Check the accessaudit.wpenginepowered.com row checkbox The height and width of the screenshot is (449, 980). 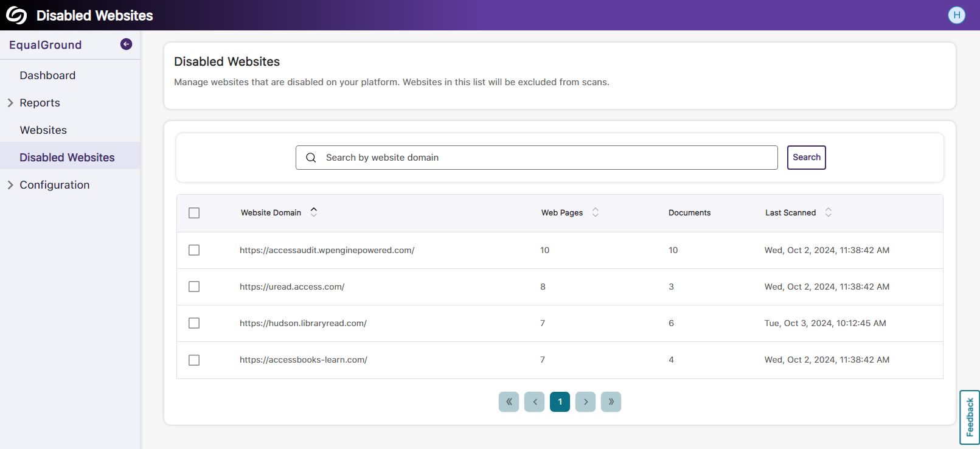[194, 250]
